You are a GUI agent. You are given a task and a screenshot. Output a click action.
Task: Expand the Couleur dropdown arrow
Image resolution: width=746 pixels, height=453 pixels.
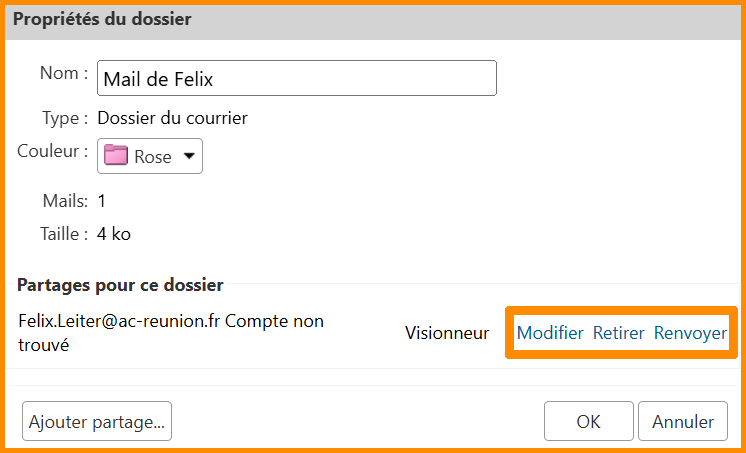pos(189,156)
